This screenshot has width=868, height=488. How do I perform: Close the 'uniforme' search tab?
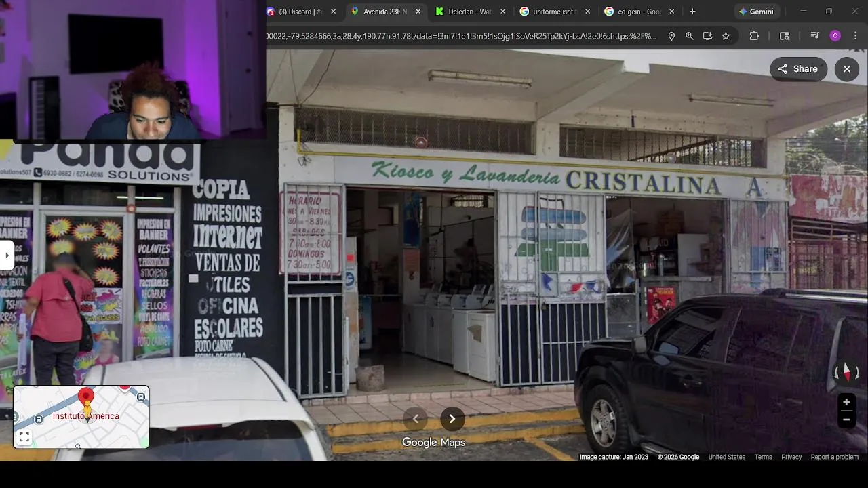587,12
